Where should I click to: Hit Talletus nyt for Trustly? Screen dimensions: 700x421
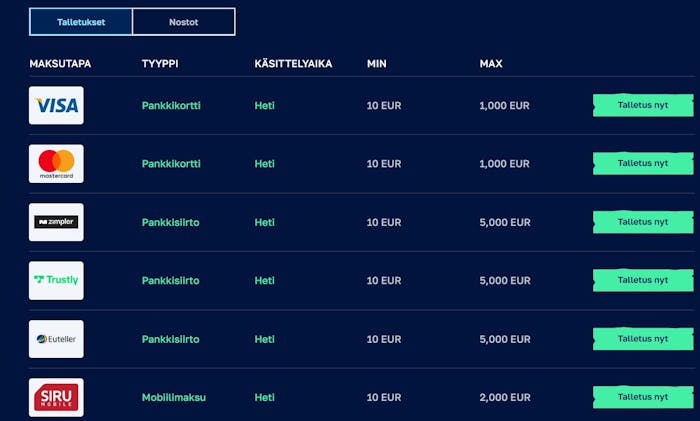[642, 280]
